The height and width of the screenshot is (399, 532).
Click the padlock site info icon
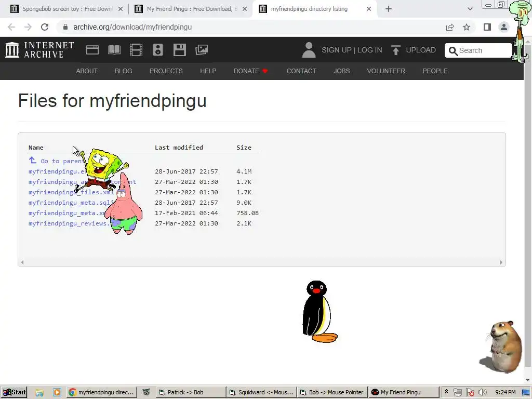point(65,27)
